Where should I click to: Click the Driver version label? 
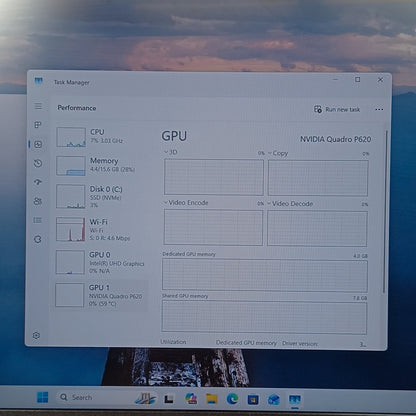tap(300, 343)
